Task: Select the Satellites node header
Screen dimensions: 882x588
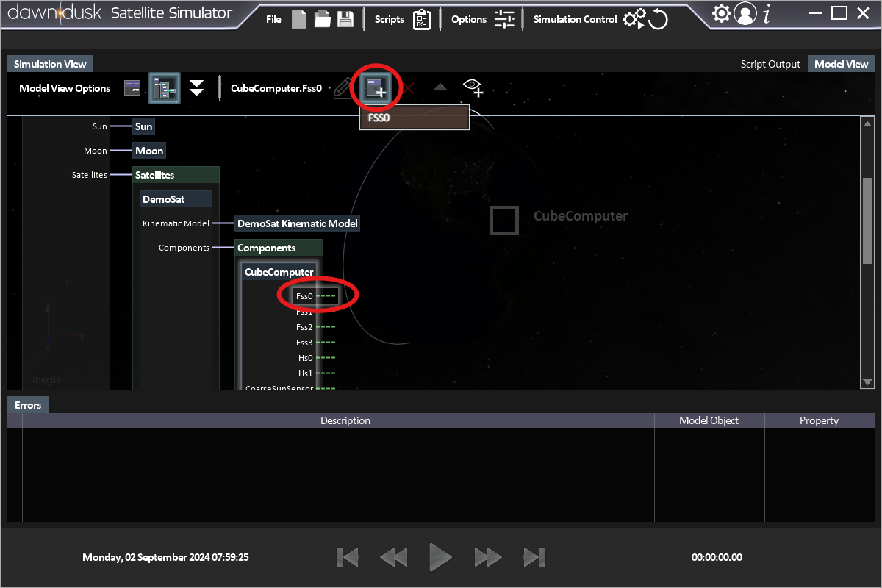Action: point(176,175)
